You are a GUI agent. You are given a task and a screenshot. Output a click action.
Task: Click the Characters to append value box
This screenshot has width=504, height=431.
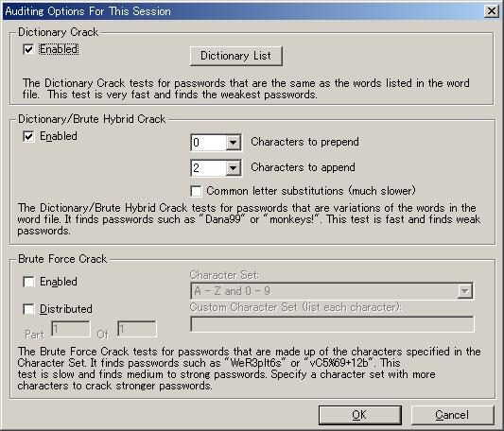tap(209, 168)
